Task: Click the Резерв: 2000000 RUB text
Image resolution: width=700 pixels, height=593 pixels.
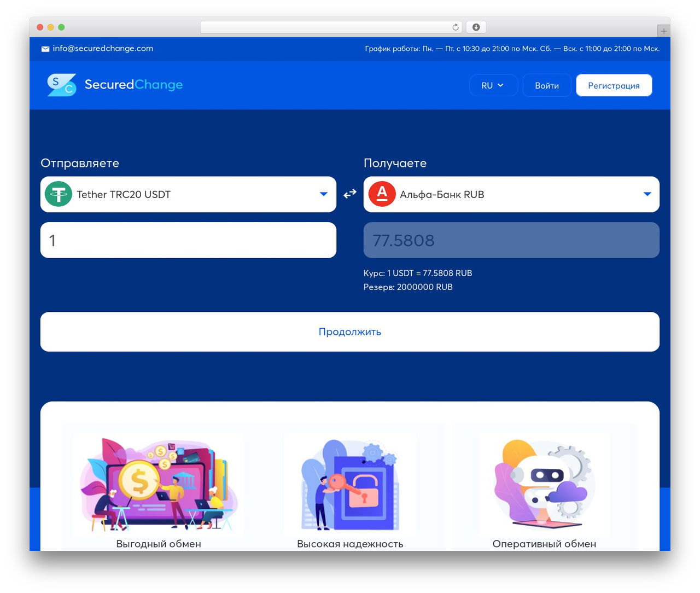Action: point(408,287)
